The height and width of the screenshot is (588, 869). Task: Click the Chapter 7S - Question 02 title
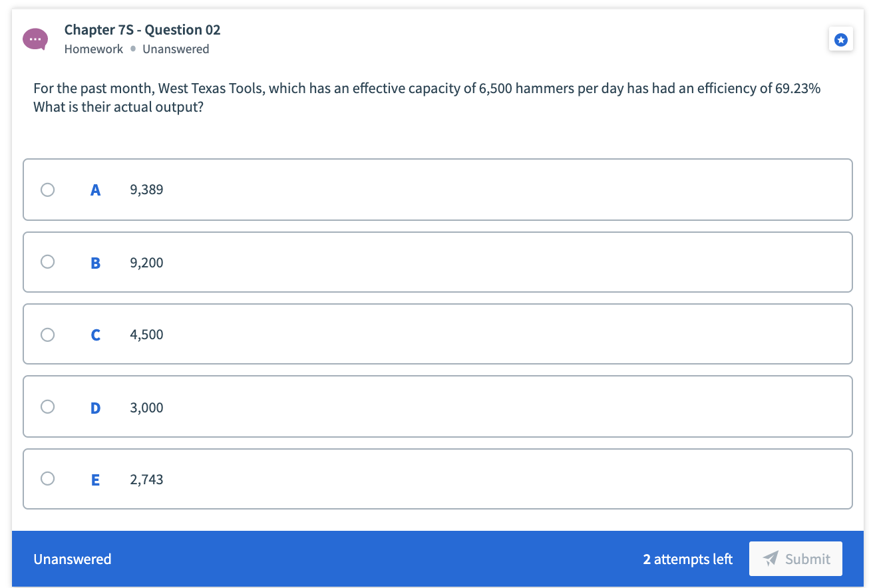(142, 30)
